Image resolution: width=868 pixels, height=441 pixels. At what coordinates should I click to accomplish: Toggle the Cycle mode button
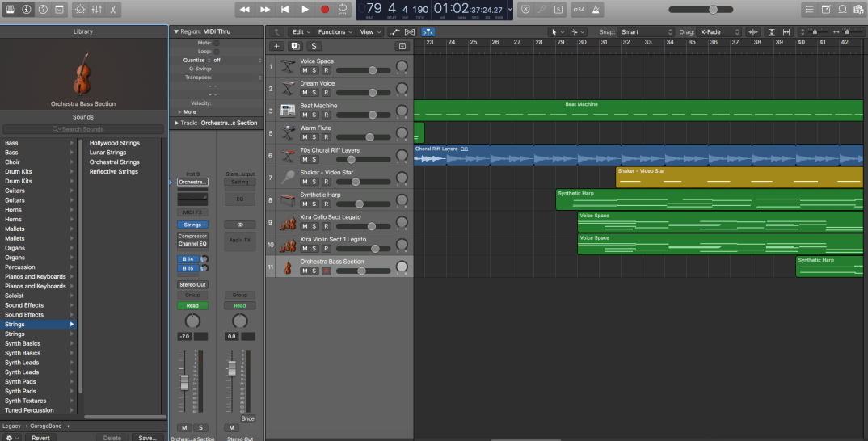coord(344,9)
